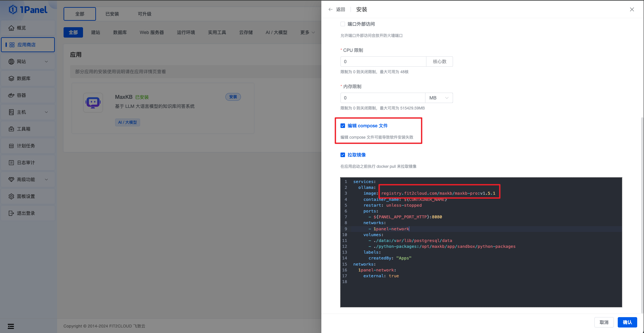Click the 核心数 unit label

[x=439, y=62]
